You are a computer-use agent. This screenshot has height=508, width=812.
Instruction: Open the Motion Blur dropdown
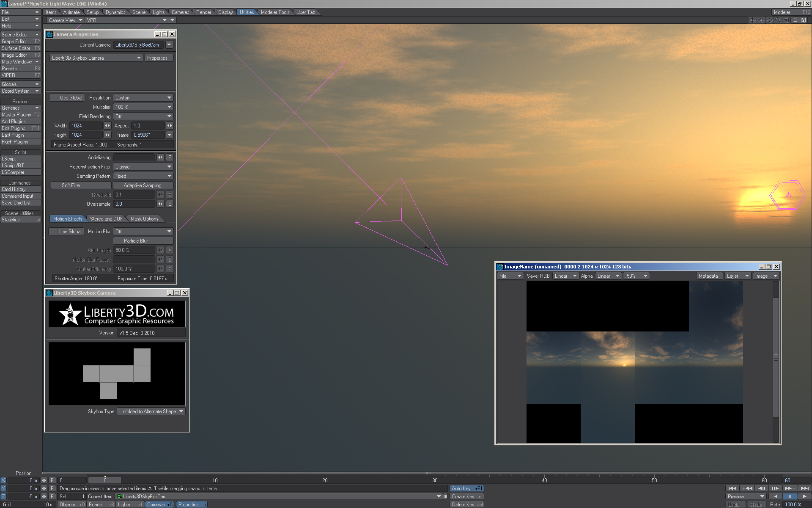[143, 232]
